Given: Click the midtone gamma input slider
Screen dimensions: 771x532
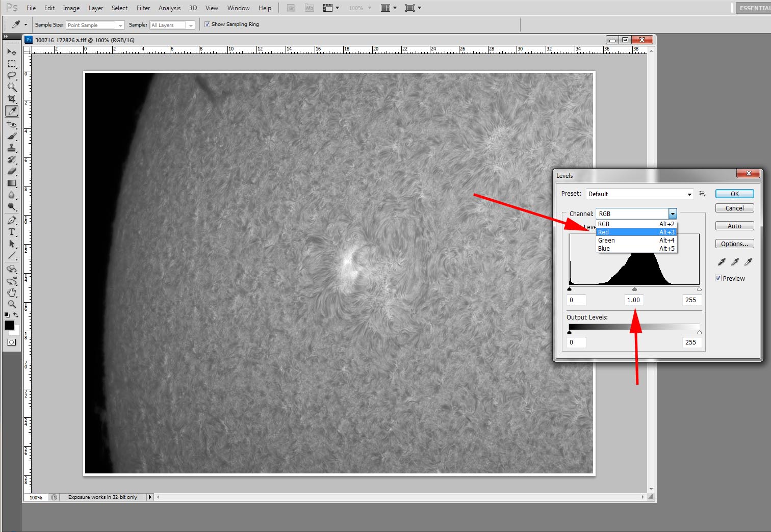Looking at the screenshot, I should 634,289.
